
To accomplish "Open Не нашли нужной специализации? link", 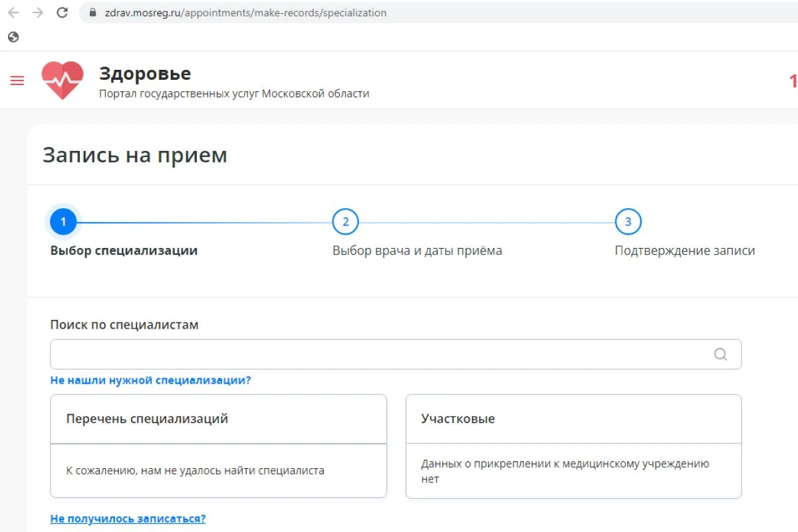I will pos(151,380).
